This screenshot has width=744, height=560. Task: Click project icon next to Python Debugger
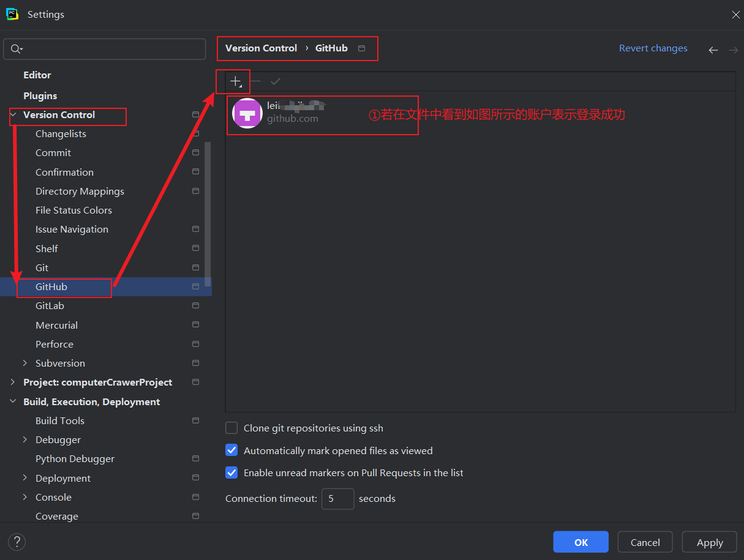pyautogui.click(x=196, y=458)
